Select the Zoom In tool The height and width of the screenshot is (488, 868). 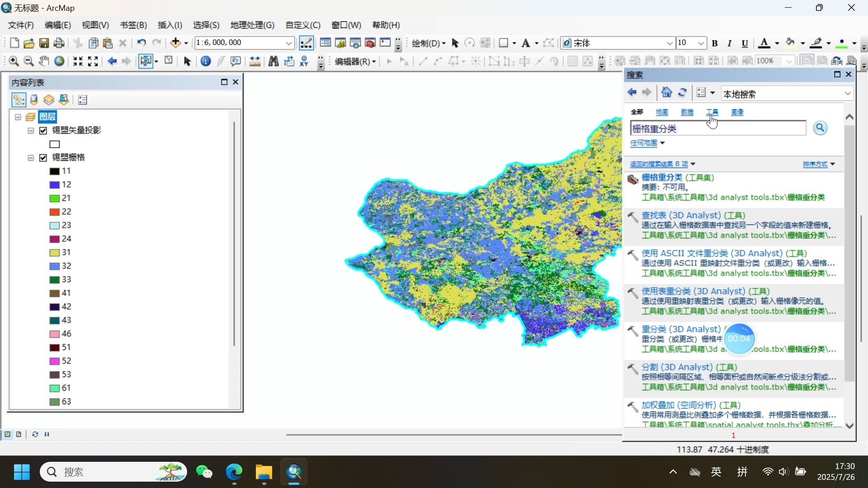tap(14, 61)
